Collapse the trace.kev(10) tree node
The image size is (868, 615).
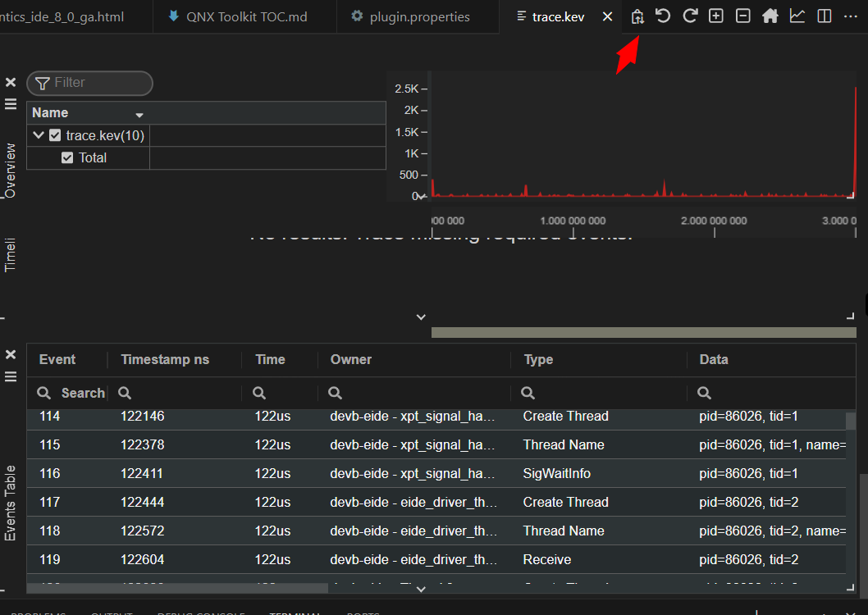click(x=39, y=134)
